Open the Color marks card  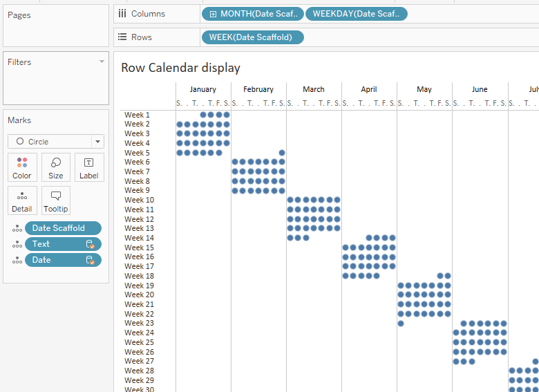(22, 167)
